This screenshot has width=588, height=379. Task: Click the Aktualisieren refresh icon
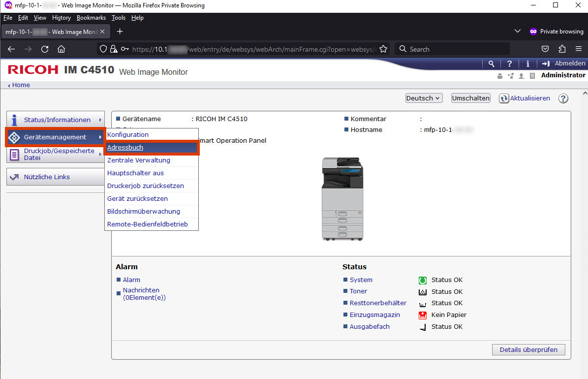504,98
